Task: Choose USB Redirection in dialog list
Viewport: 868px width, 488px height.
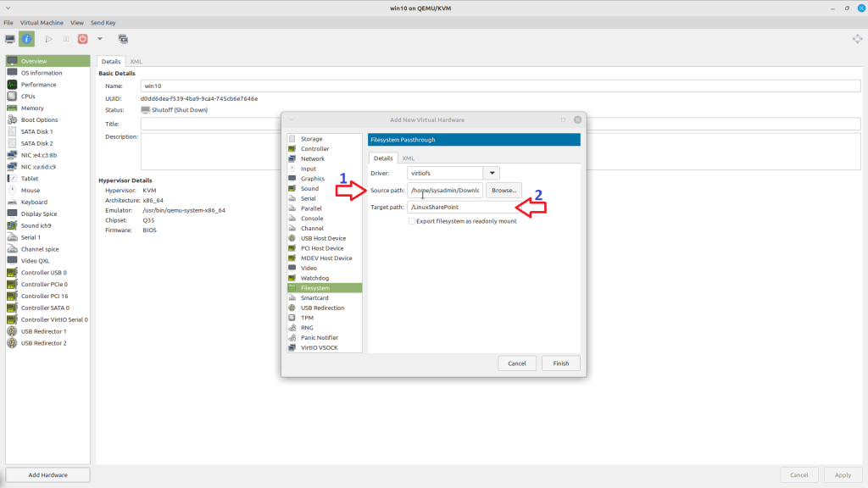Action: (325, 308)
